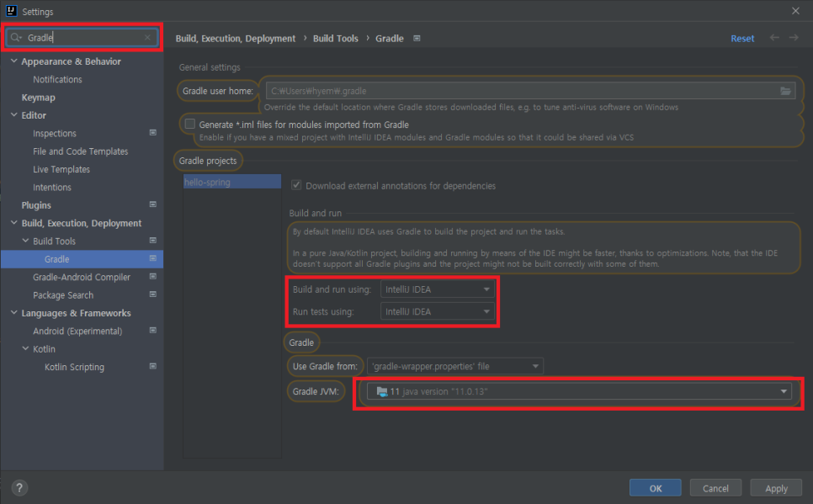
Task: Open Package Search settings
Action: point(63,295)
